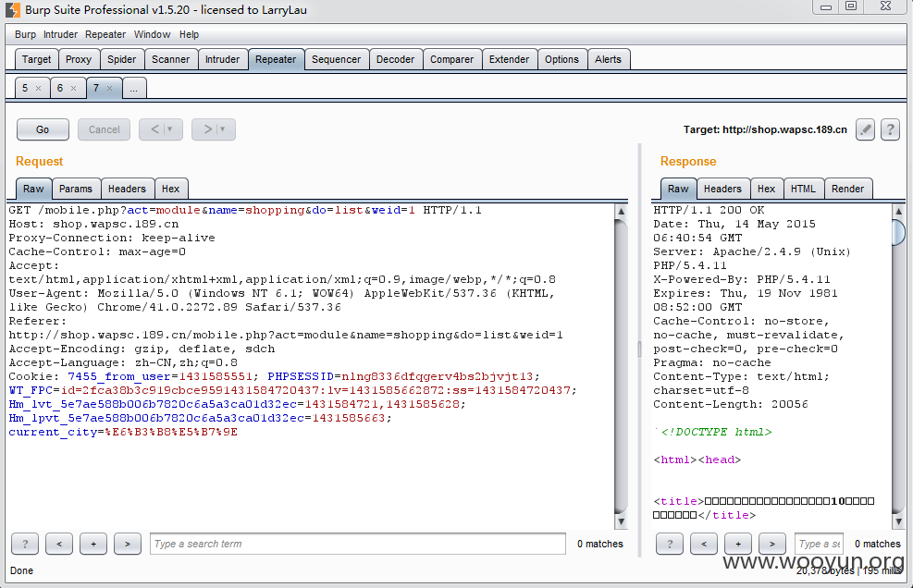Image resolution: width=913 pixels, height=588 pixels.
Task: Switch to the Spider tab
Action: pos(122,59)
